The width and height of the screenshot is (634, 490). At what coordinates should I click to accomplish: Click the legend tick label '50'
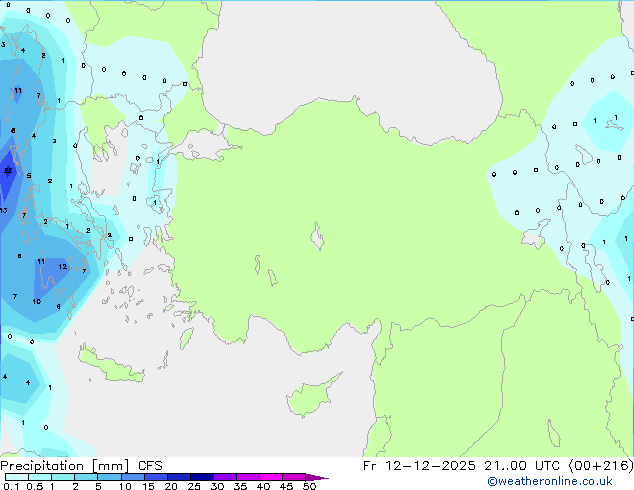click(309, 486)
